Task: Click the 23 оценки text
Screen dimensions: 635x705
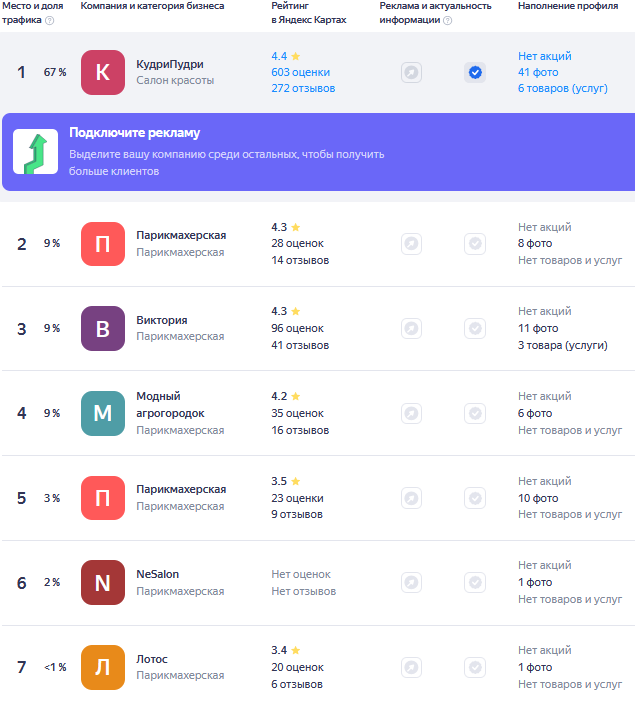Action: pyautogui.click(x=297, y=498)
